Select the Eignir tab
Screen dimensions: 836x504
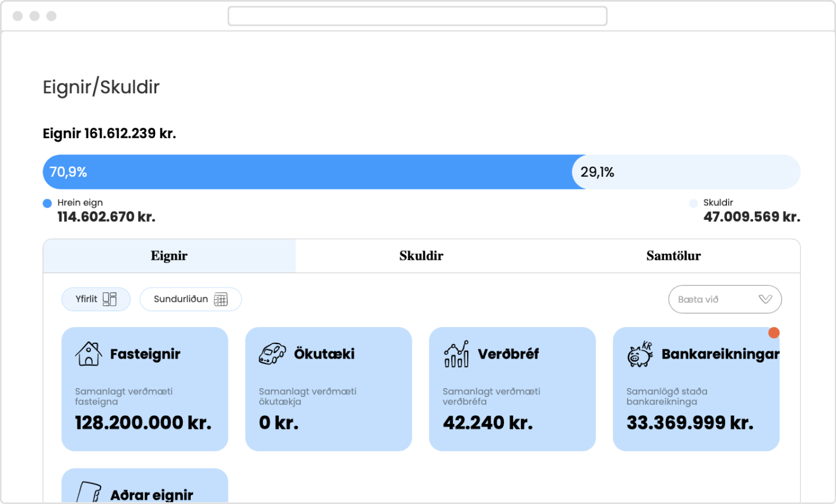[169, 256]
